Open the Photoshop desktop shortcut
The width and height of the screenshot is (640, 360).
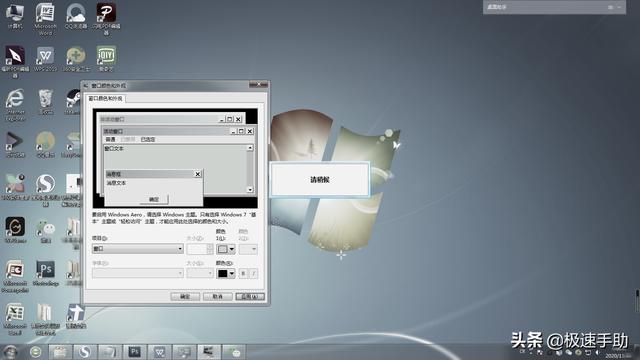click(x=45, y=273)
